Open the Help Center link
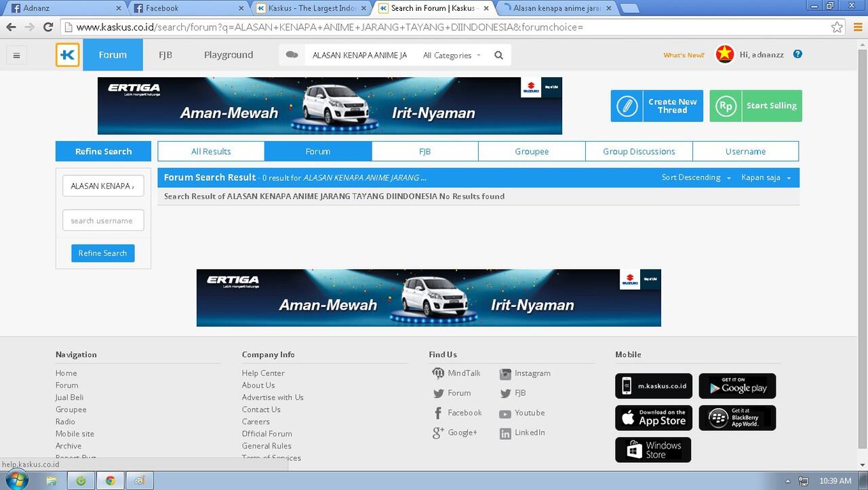Image resolution: width=868 pixels, height=490 pixels. point(263,373)
